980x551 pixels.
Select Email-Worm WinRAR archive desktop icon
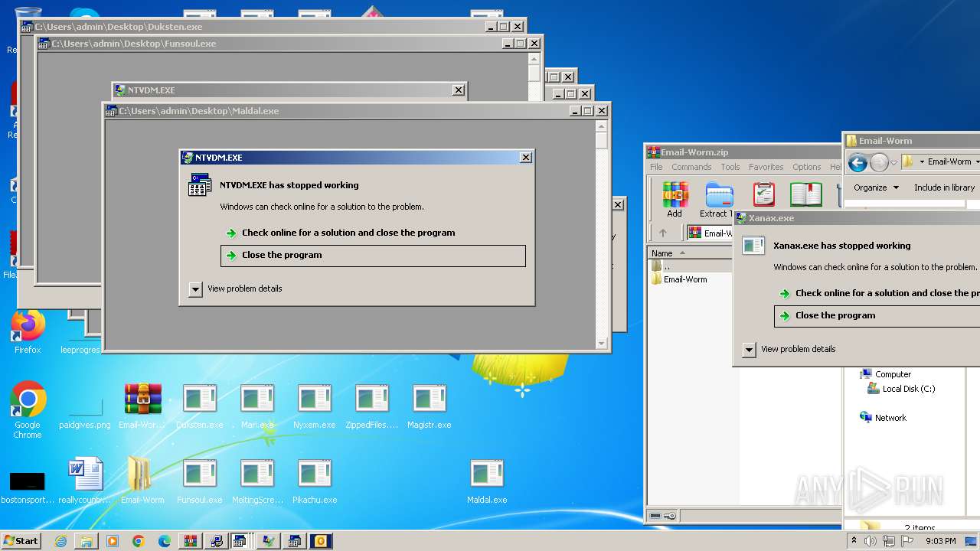tap(142, 406)
